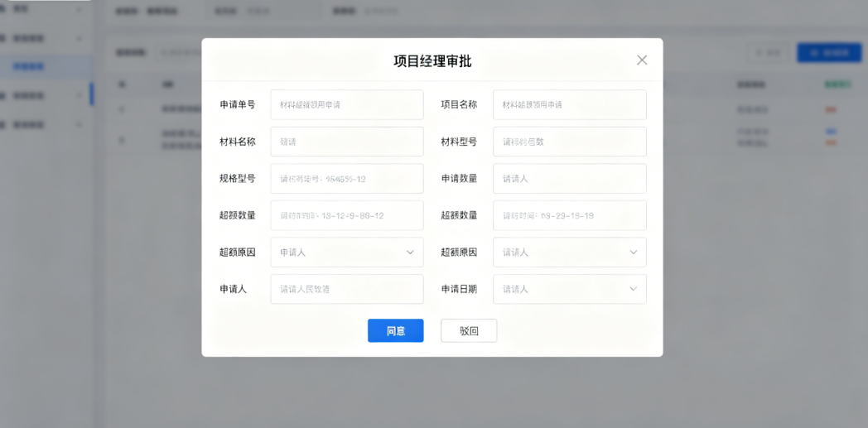The height and width of the screenshot is (428, 868).
Task: Click the 申请数量 field label
Action: 459,179
